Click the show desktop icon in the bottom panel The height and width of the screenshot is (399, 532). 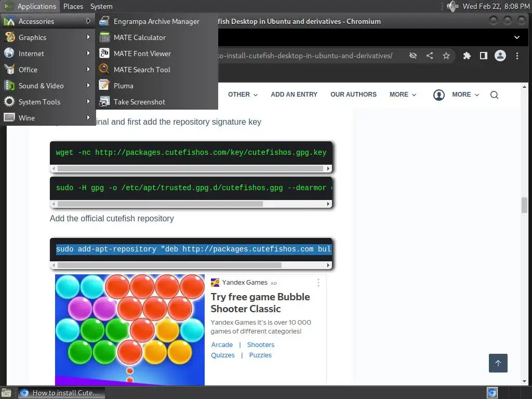click(x=6, y=393)
